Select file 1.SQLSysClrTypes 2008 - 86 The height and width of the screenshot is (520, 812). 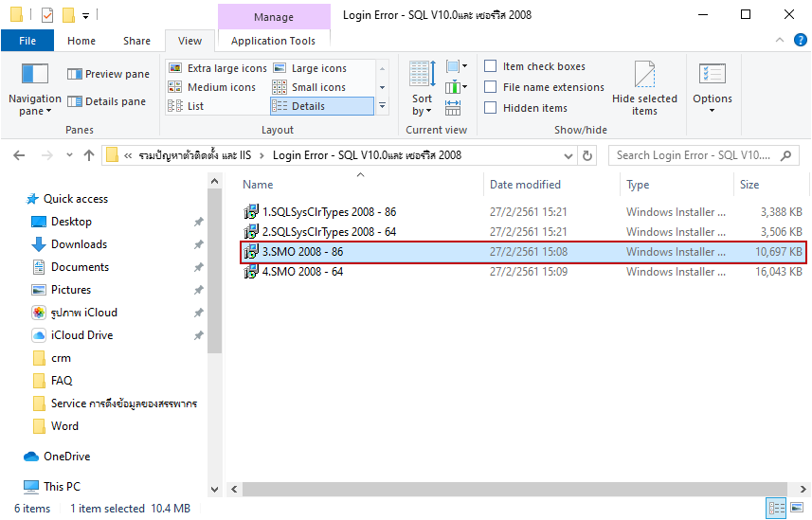pyautogui.click(x=523, y=212)
